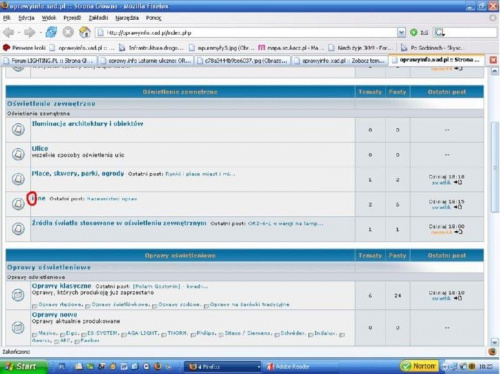500x374 pixels.
Task: Click forum icon beside Place, skwery, parki, ogrody
Action: [x=18, y=179]
